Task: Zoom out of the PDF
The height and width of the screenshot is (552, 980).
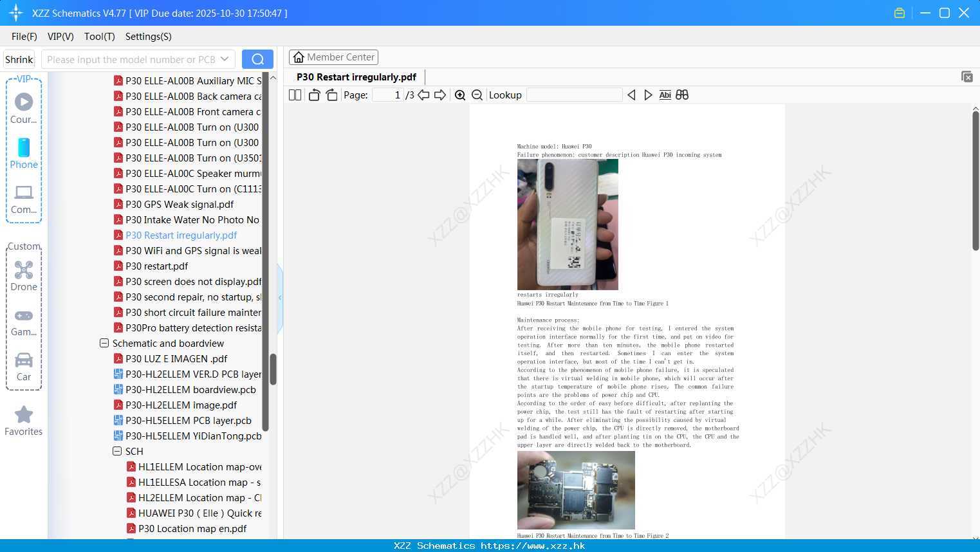Action: pyautogui.click(x=477, y=95)
